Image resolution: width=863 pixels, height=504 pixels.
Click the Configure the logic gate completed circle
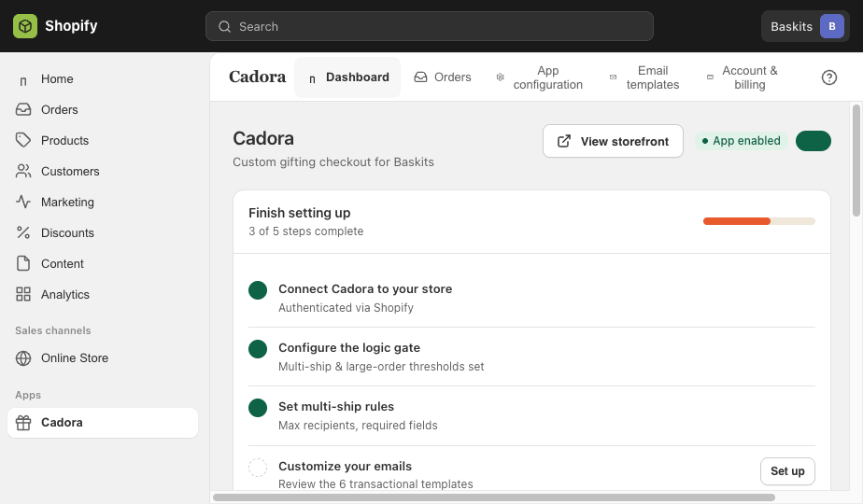pyautogui.click(x=258, y=349)
